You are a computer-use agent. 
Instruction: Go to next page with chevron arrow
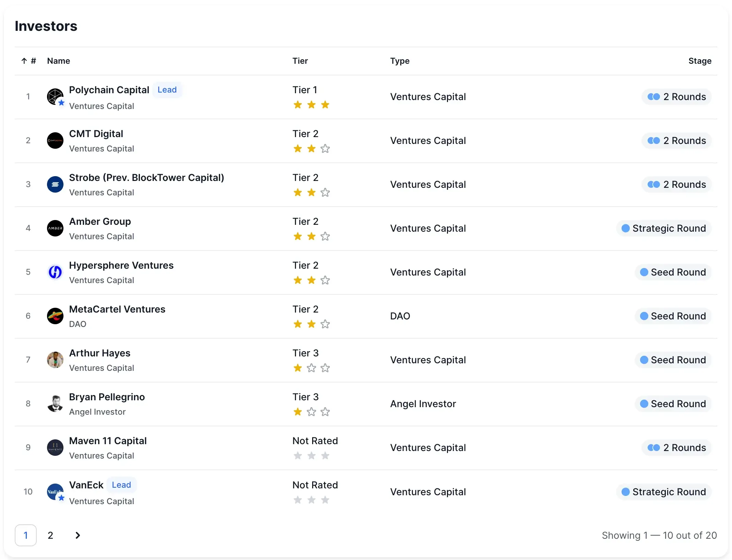78,535
